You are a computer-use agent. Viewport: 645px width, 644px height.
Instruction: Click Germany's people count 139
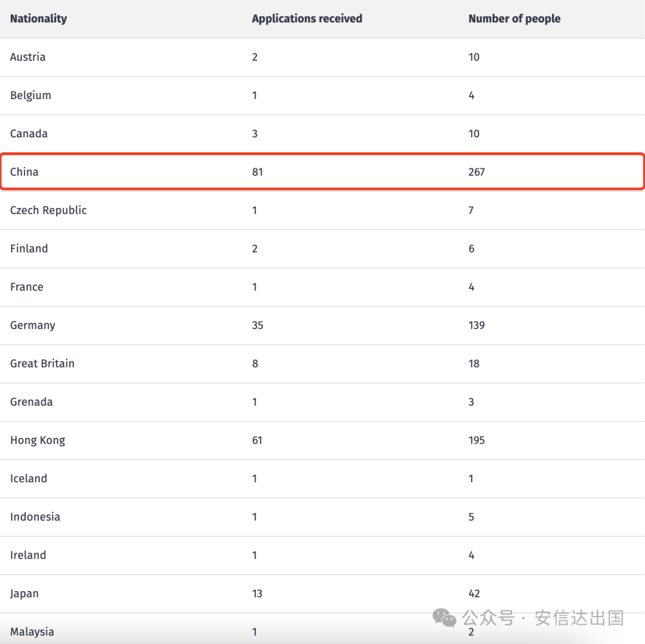[x=477, y=326]
